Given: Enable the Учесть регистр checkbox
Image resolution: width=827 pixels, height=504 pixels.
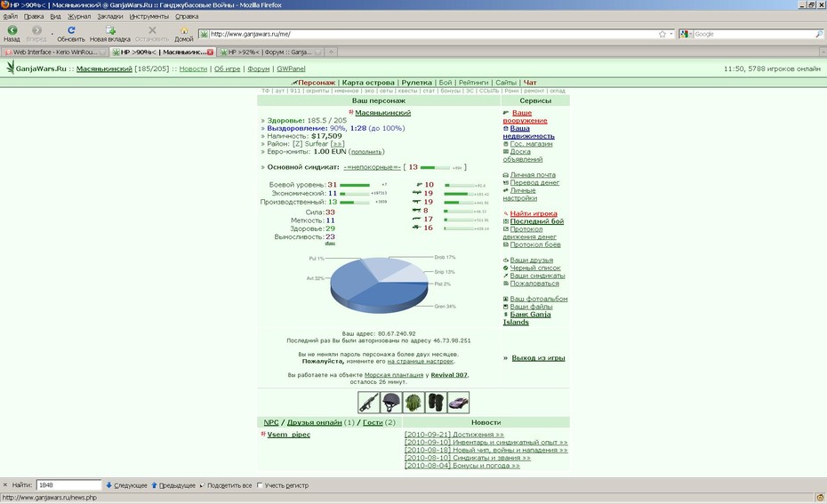Looking at the screenshot, I should pyautogui.click(x=260, y=485).
